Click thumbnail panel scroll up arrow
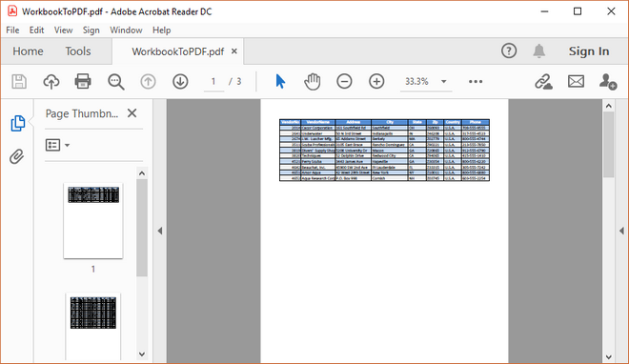Image resolution: width=629 pixels, height=364 pixels. click(x=142, y=173)
